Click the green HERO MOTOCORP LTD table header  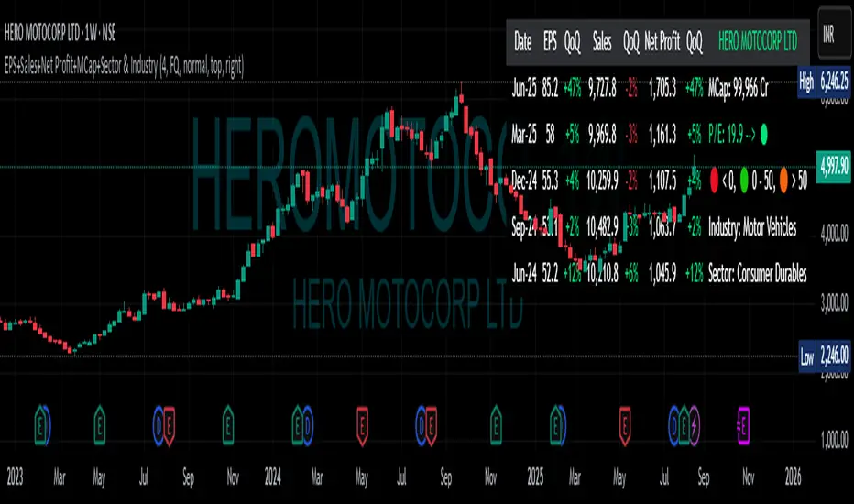pyautogui.click(x=758, y=41)
